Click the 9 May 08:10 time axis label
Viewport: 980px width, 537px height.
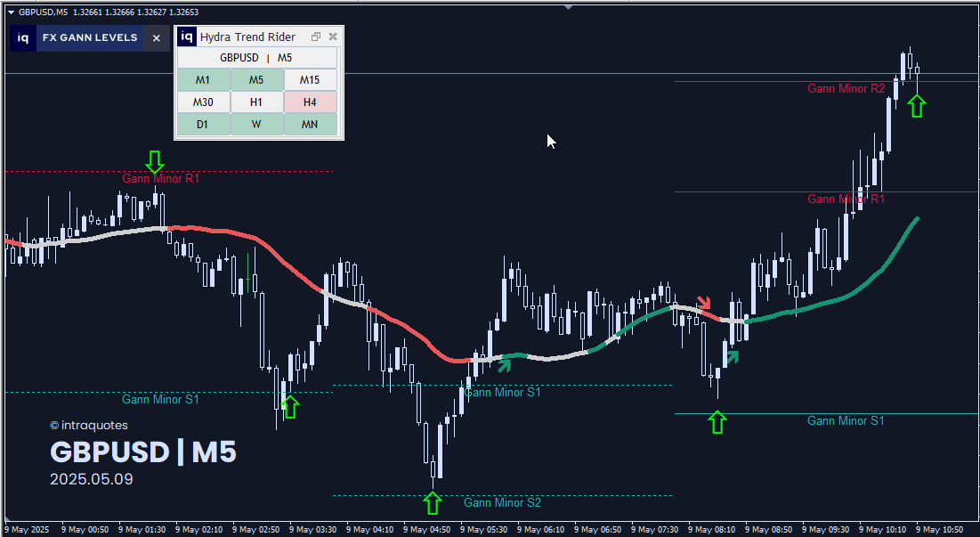[712, 530]
